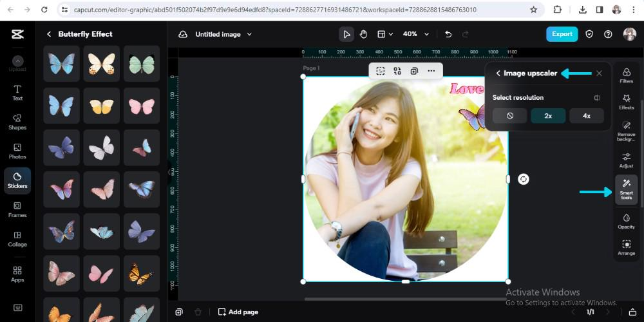
Task: Open browser downloads icon
Action: pos(582,10)
